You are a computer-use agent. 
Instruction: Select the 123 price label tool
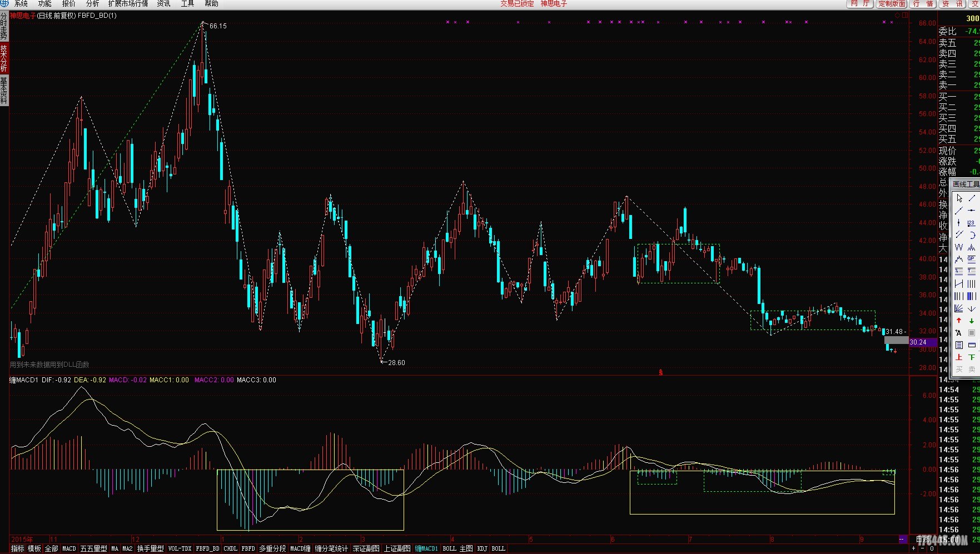(x=972, y=223)
